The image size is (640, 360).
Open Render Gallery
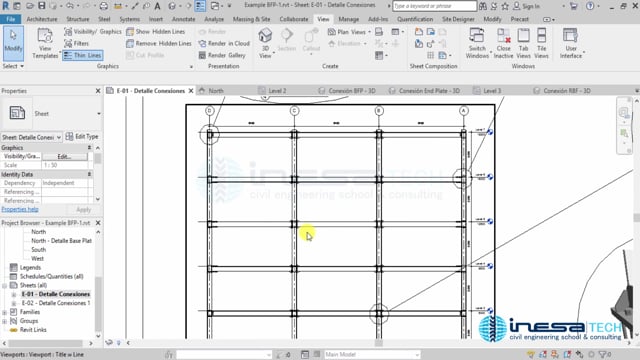coord(222,55)
